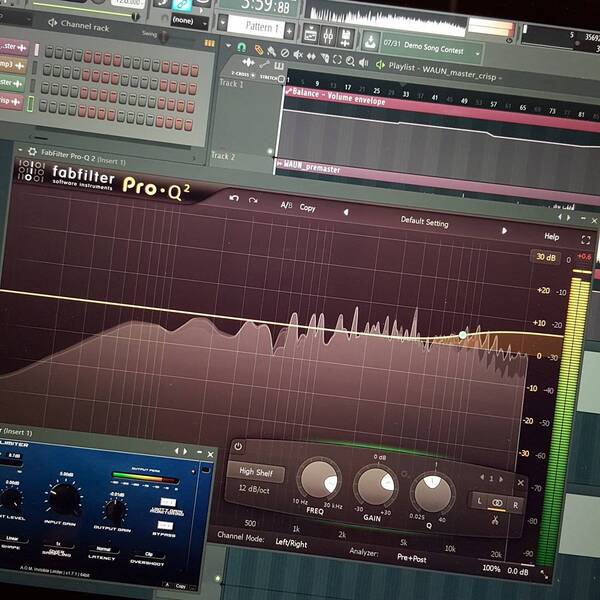600x600 pixels.
Task: Select the paint brush tool in playlist toolbar
Action: point(271,51)
